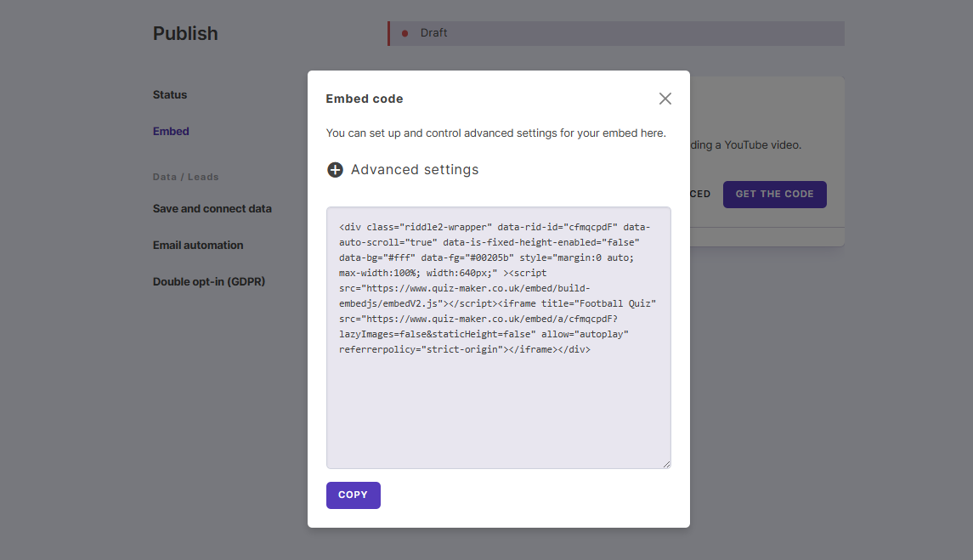Expand Advanced settings via plus icon
Image resolution: width=973 pixels, height=560 pixels.
click(335, 170)
